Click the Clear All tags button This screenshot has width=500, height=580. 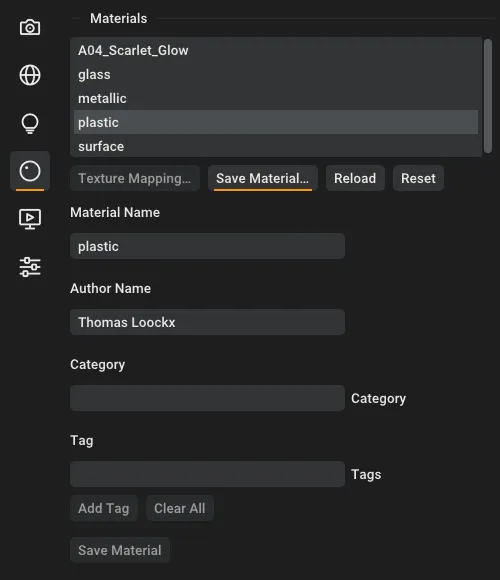pos(180,508)
